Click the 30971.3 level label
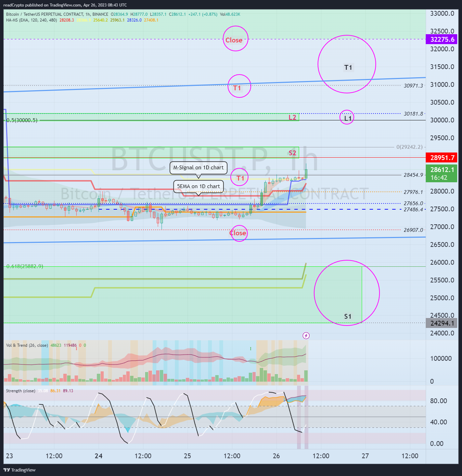Image resolution: width=462 pixels, height=476 pixels. (413, 86)
